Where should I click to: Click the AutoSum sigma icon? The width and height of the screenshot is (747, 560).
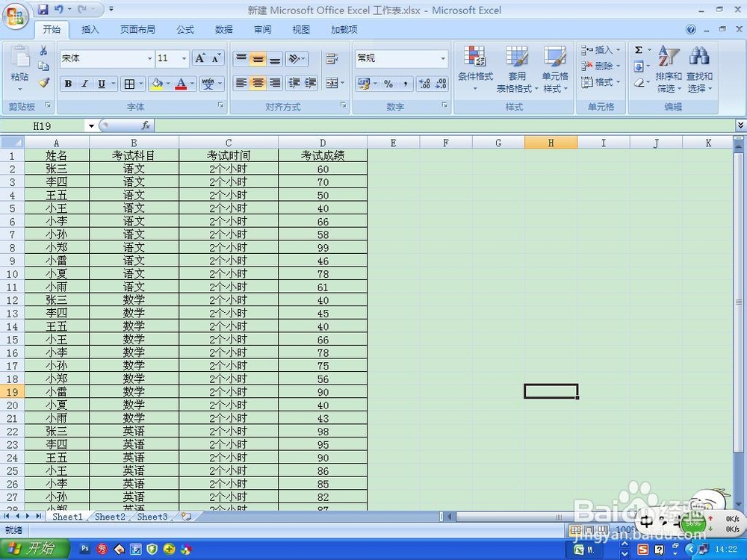point(639,49)
